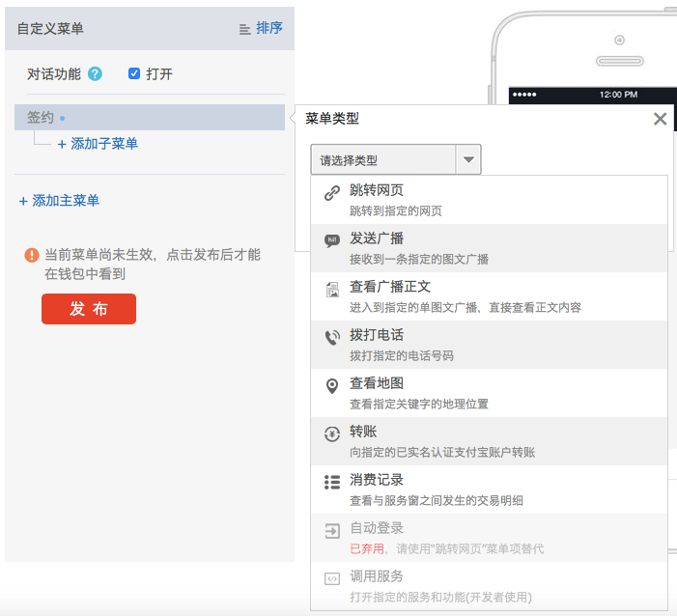
Task: Click the red 已弃用 notice text
Action: coord(367,549)
